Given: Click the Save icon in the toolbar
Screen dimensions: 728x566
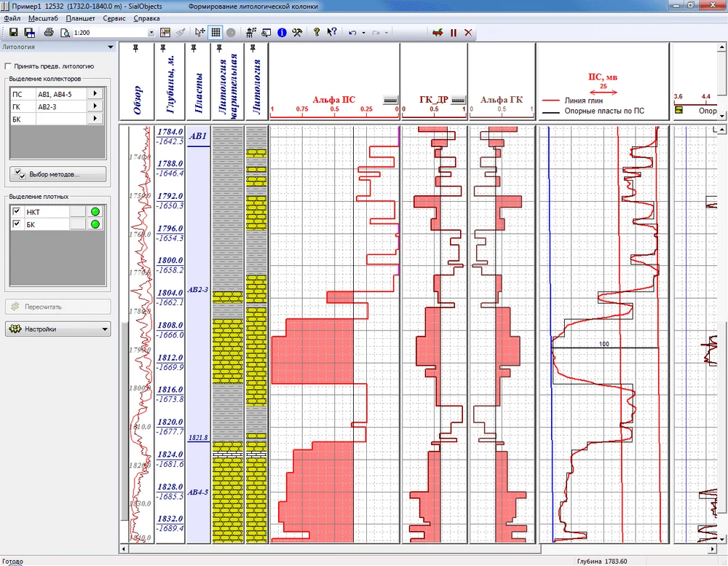Looking at the screenshot, I should (x=13, y=33).
